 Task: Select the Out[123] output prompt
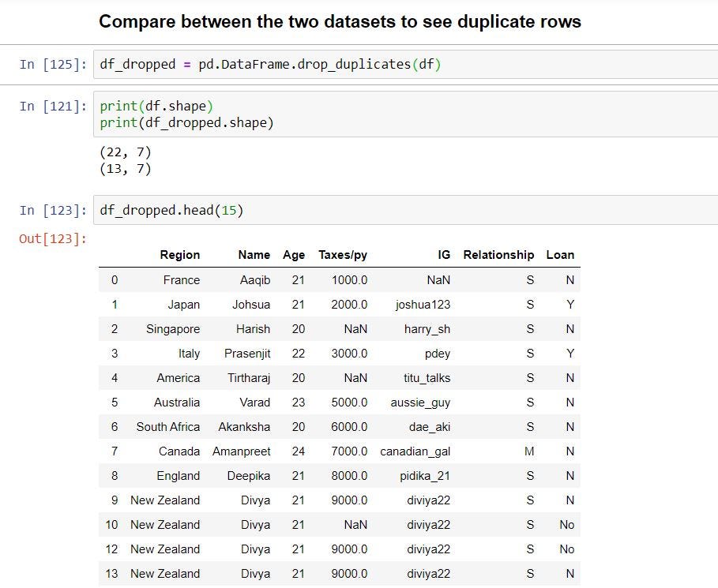tap(53, 238)
